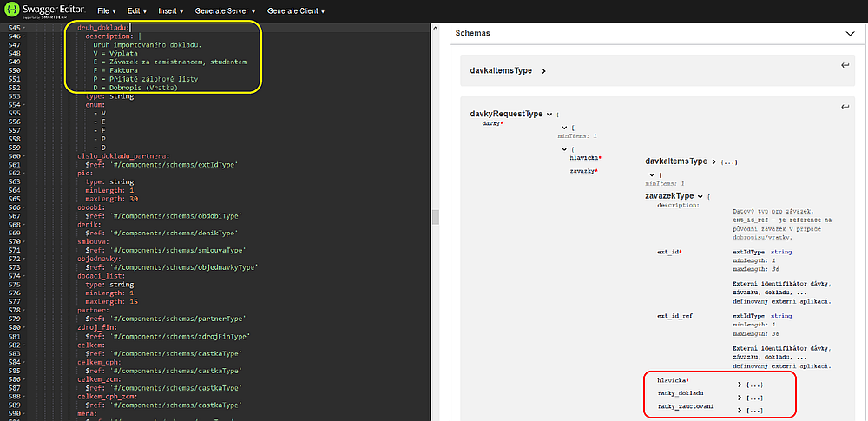
Task: Fold code at line 546 gutter arrow
Action: (24, 36)
